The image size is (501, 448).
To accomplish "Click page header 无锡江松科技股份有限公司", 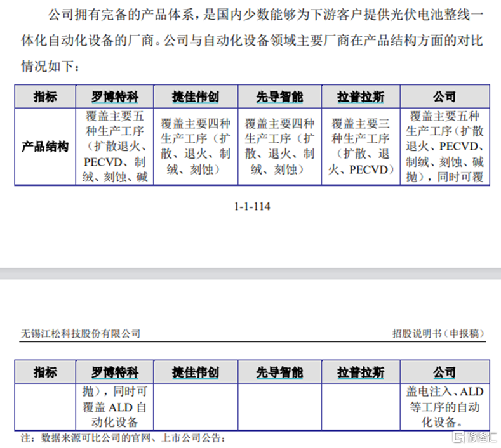I will pos(81,334).
